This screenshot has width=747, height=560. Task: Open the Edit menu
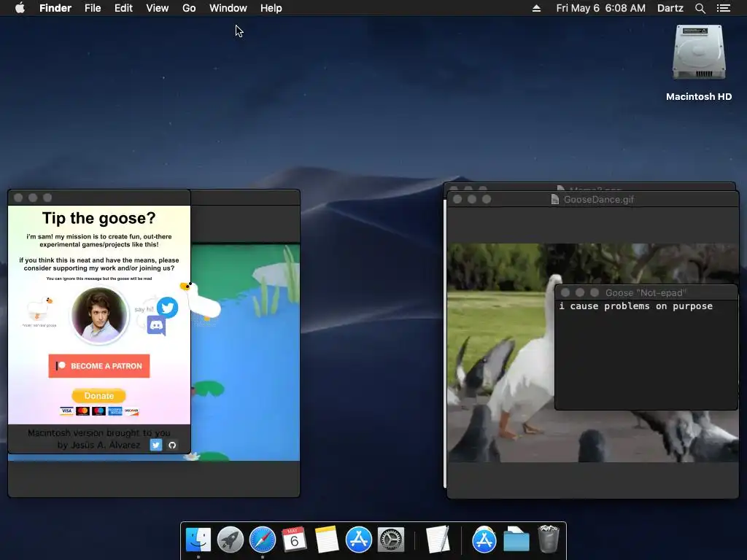pyautogui.click(x=123, y=8)
